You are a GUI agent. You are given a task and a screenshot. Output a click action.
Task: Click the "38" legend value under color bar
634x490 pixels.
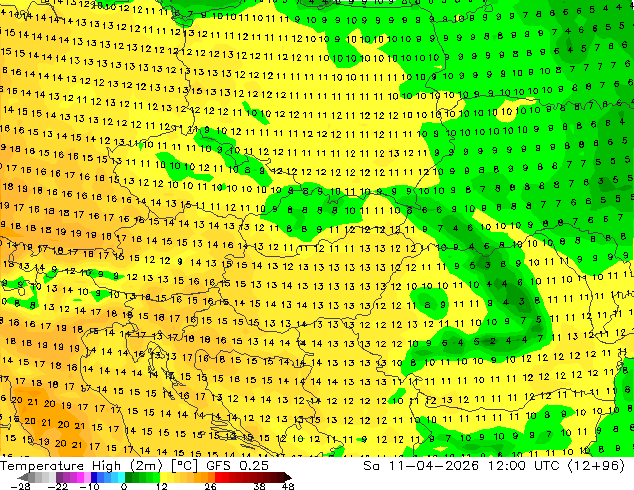[x=260, y=486]
